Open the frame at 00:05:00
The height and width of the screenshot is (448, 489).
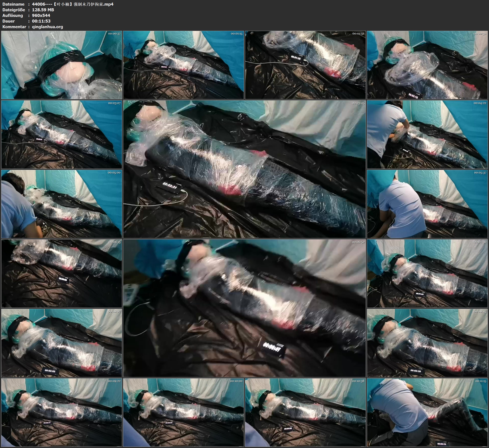coord(62,204)
